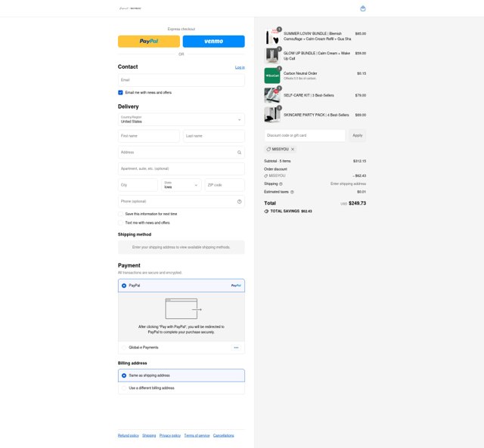Viewport: 484px width, 448px height.
Task: Click the total price $249.73
Action: click(357, 203)
